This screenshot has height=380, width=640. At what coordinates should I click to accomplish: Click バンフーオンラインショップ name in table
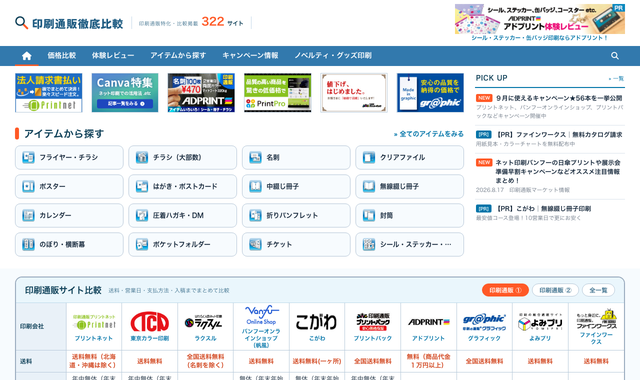[x=261, y=338]
